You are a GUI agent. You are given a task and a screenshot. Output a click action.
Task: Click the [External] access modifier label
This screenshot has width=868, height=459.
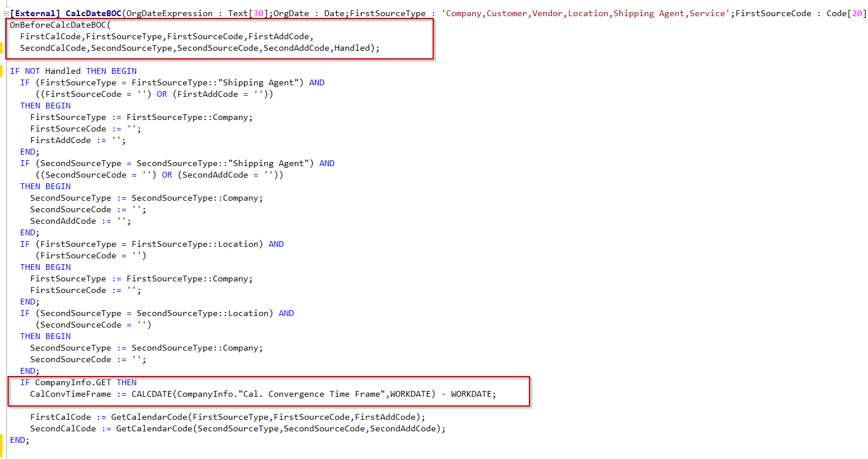[x=35, y=13]
